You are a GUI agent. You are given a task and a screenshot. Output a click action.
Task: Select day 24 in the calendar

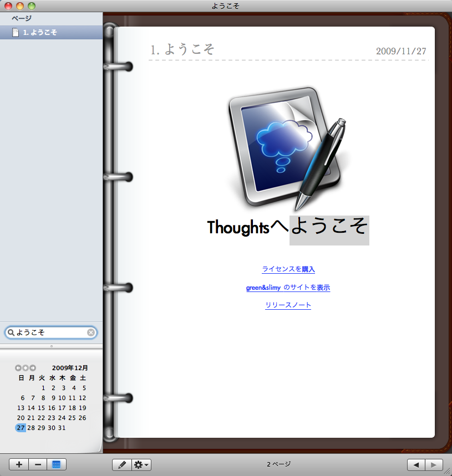62,418
